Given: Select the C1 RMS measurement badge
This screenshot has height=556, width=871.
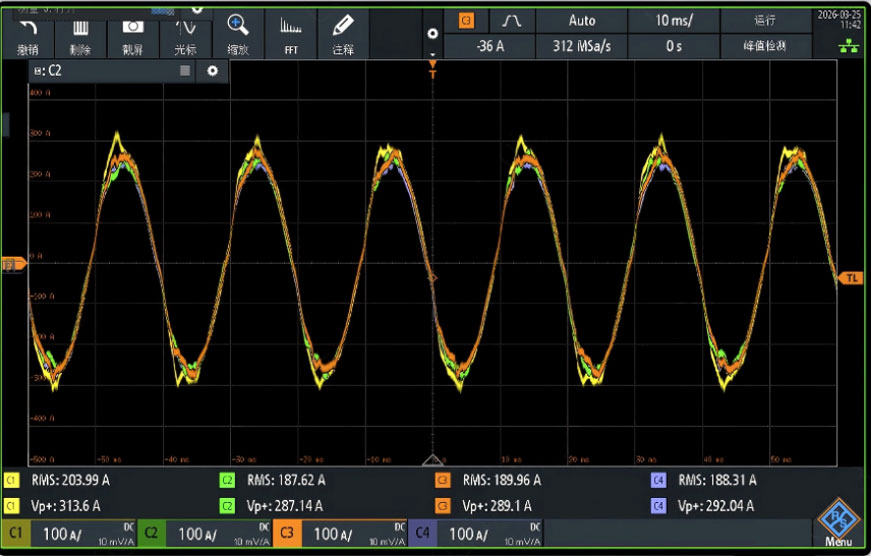Looking at the screenshot, I should pos(12,480).
